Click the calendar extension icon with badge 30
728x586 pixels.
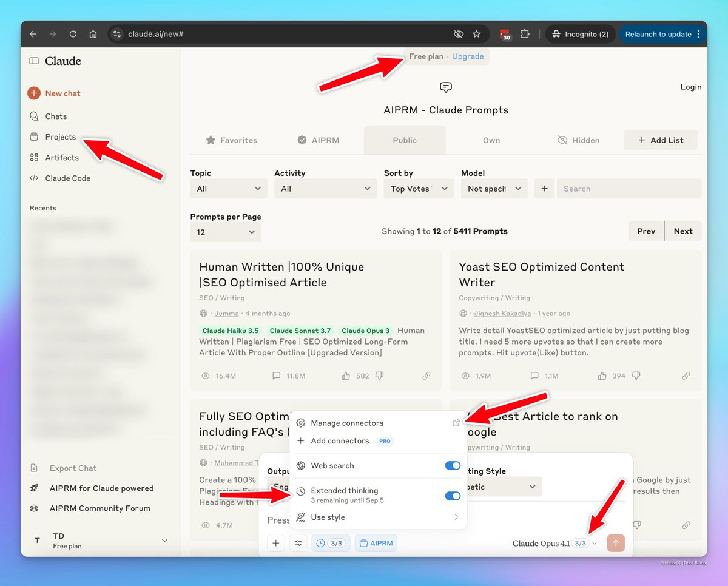coord(505,35)
